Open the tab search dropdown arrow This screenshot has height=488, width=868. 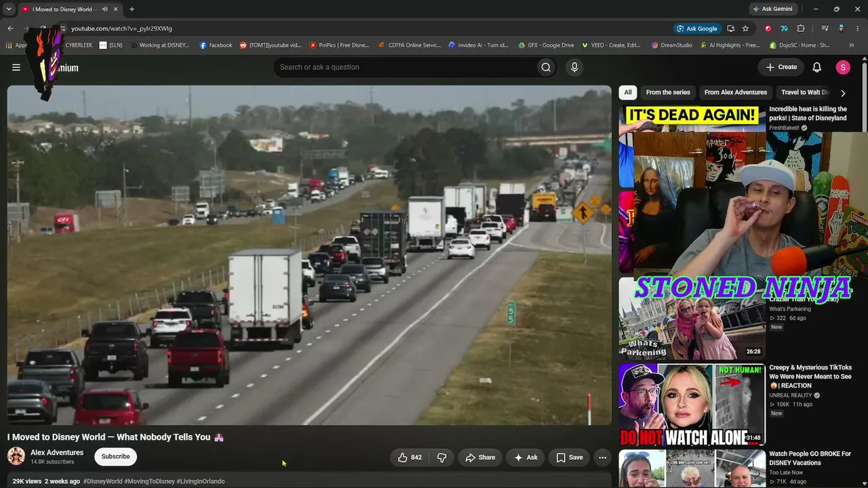tap(9, 9)
